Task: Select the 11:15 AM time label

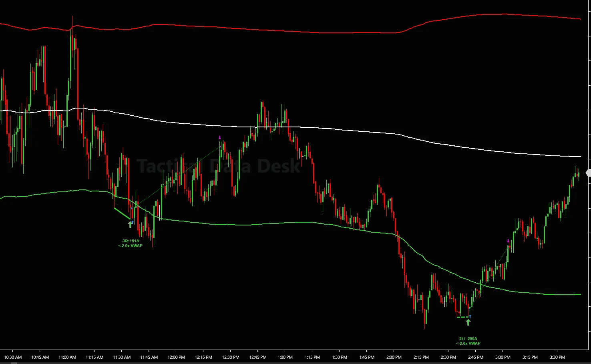Action: coord(94,357)
